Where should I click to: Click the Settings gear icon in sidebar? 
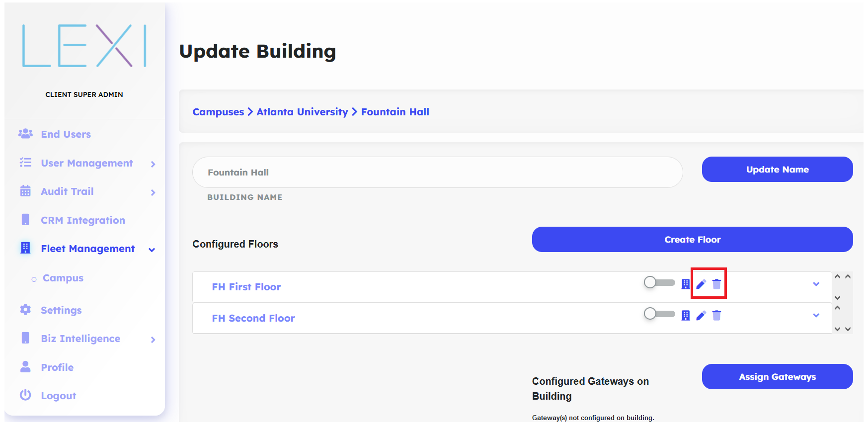[25, 310]
